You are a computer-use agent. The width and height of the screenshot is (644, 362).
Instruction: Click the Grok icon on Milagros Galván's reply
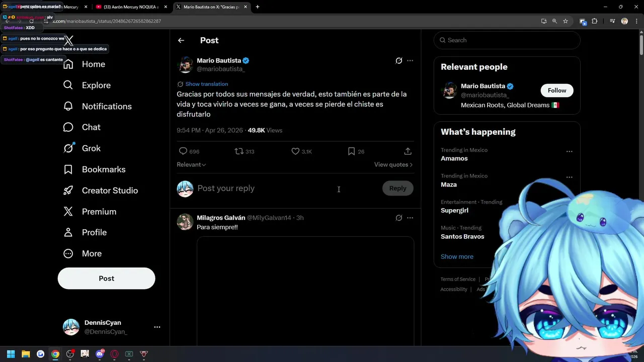(x=399, y=218)
